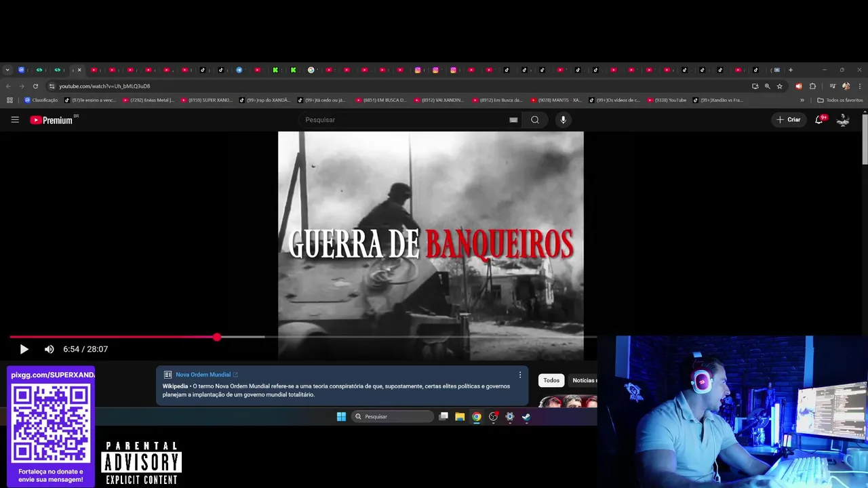View site information icon beside URL
The image size is (868, 488).
(x=52, y=86)
